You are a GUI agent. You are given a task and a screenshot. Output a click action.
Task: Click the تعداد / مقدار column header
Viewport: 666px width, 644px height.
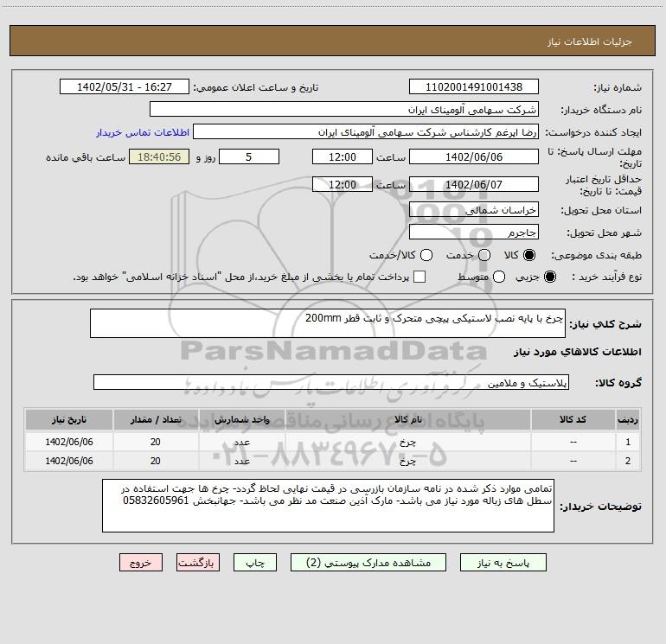(156, 419)
